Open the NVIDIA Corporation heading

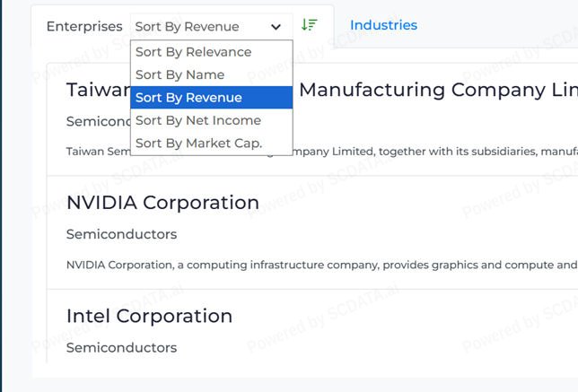tap(162, 203)
